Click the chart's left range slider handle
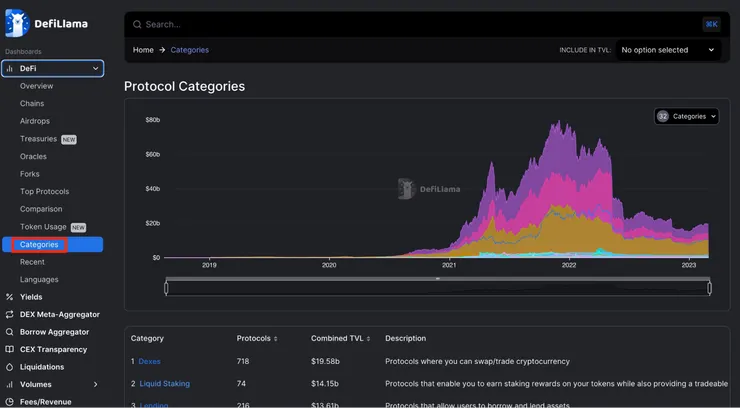 coord(166,288)
